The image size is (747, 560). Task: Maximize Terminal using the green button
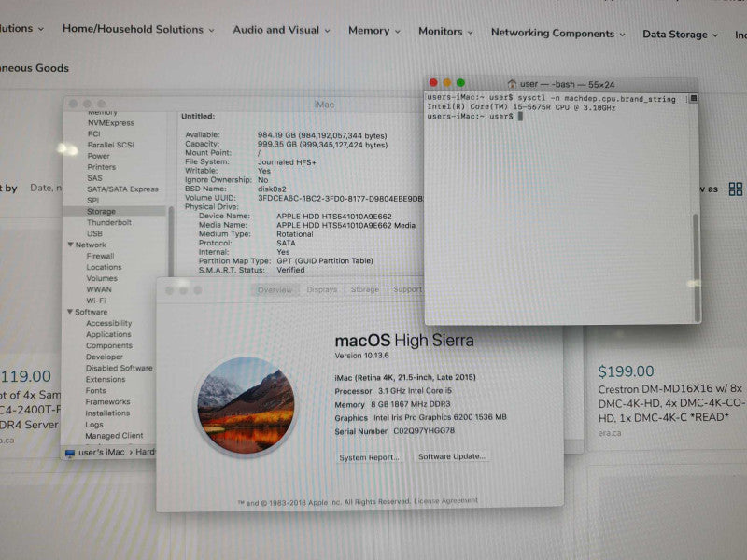(x=460, y=82)
